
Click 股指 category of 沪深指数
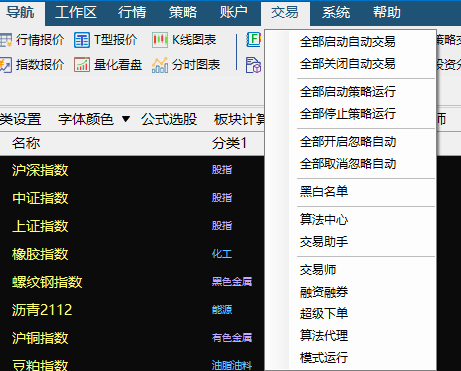222,170
